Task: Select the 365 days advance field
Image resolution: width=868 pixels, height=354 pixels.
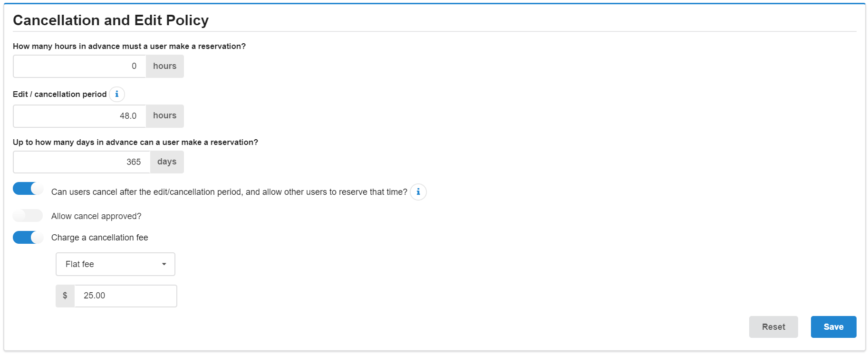Action: tap(81, 162)
